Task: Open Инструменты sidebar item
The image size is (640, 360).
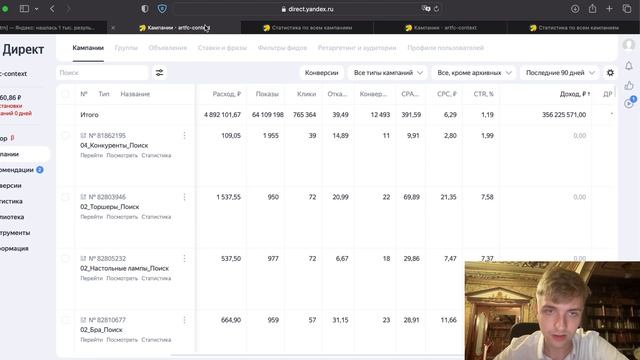Action: tap(15, 233)
